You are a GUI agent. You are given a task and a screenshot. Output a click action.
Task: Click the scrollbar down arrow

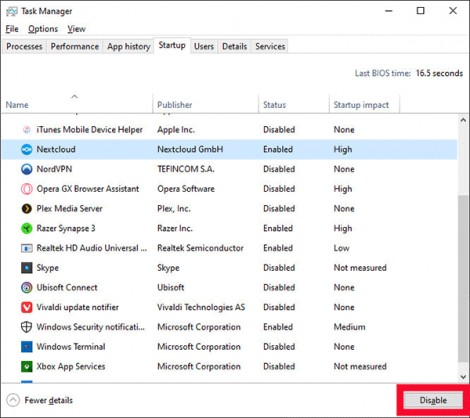[x=463, y=377]
